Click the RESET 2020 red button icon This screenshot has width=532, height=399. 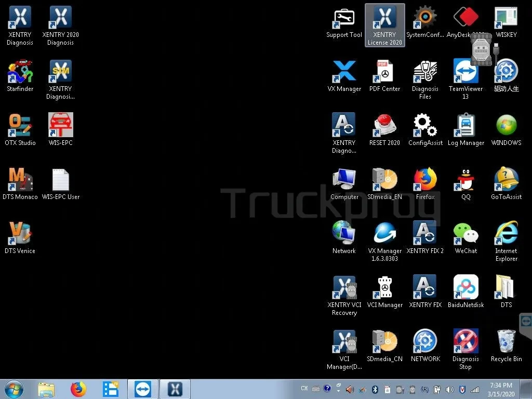tap(384, 127)
